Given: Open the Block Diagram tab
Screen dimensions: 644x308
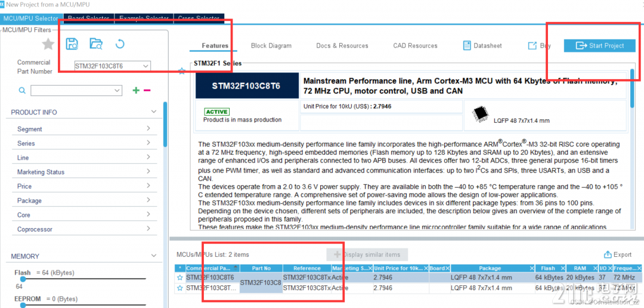Looking at the screenshot, I should click(x=271, y=45).
